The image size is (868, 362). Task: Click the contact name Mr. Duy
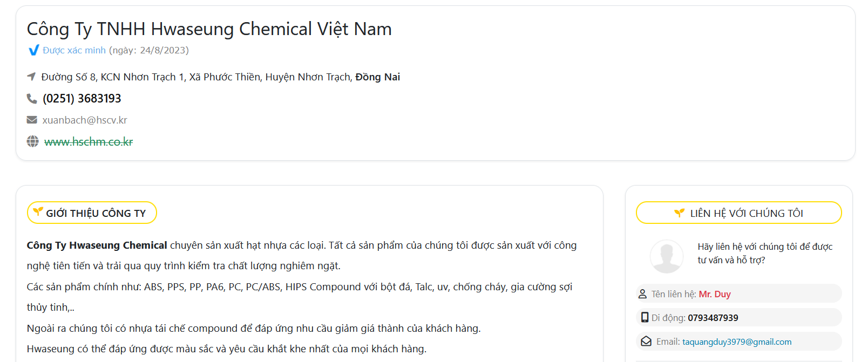point(715,294)
